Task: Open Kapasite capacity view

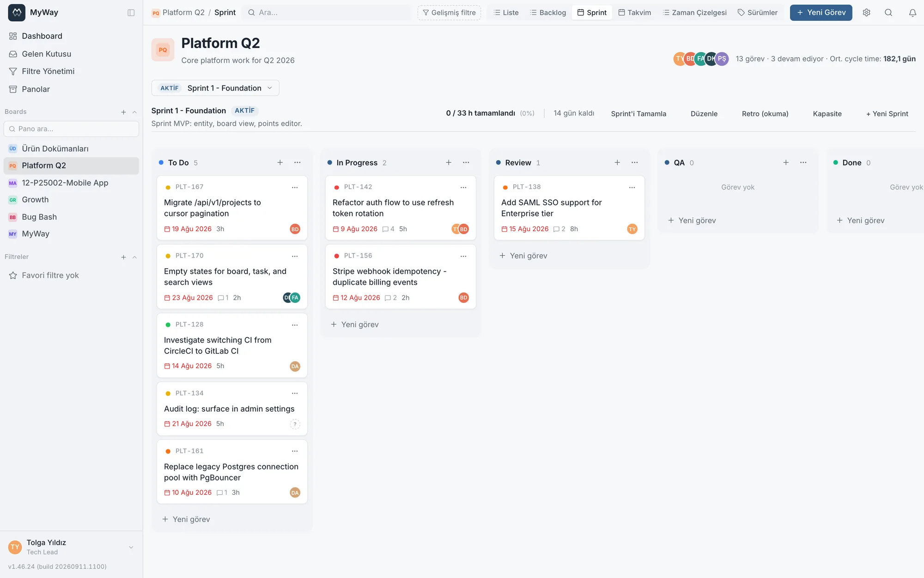Action: coord(827,114)
